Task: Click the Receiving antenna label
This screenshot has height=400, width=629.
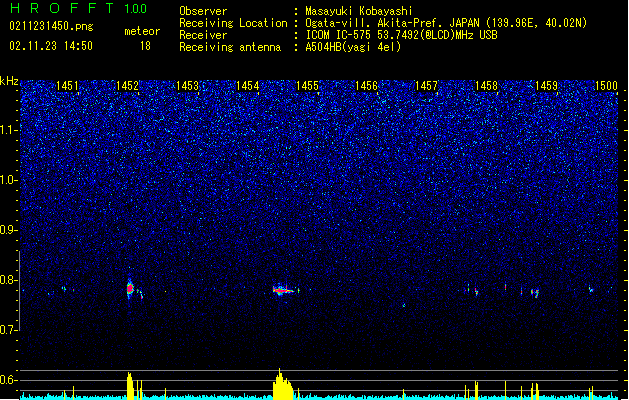Action: coord(230,47)
